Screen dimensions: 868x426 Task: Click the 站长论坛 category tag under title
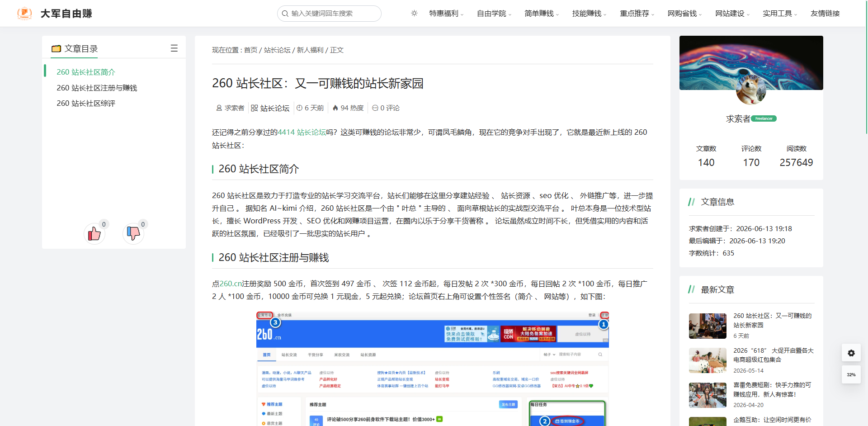[270, 108]
